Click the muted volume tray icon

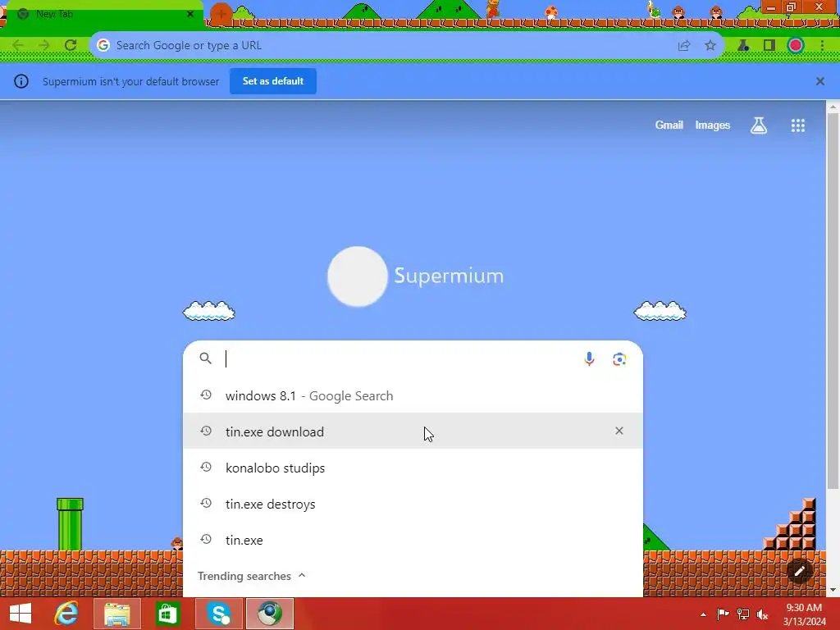[x=762, y=614]
